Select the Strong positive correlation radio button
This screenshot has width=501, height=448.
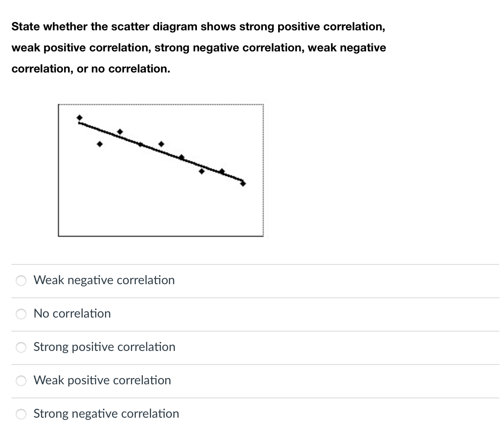[x=21, y=347]
